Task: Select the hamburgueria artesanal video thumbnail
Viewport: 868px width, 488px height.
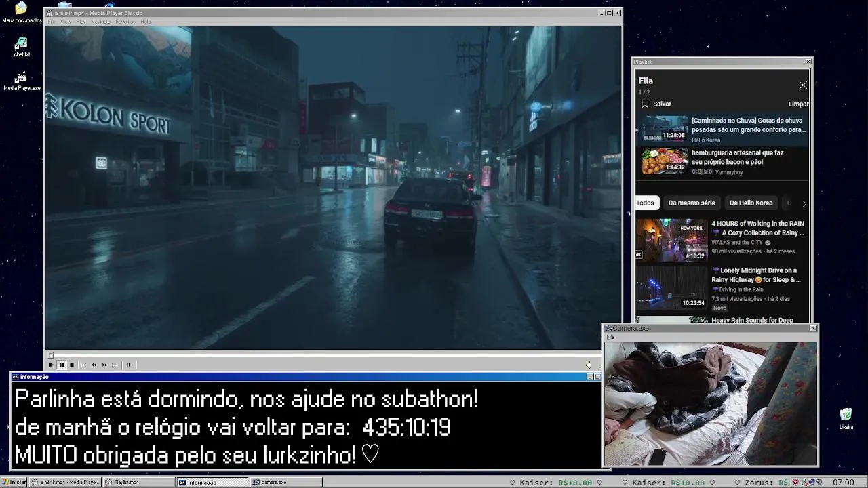Action: click(x=665, y=161)
